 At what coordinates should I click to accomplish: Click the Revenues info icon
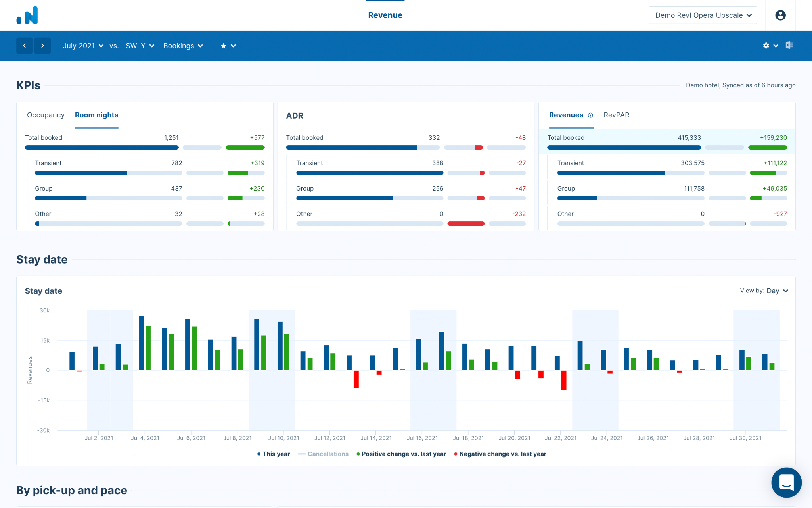(590, 115)
